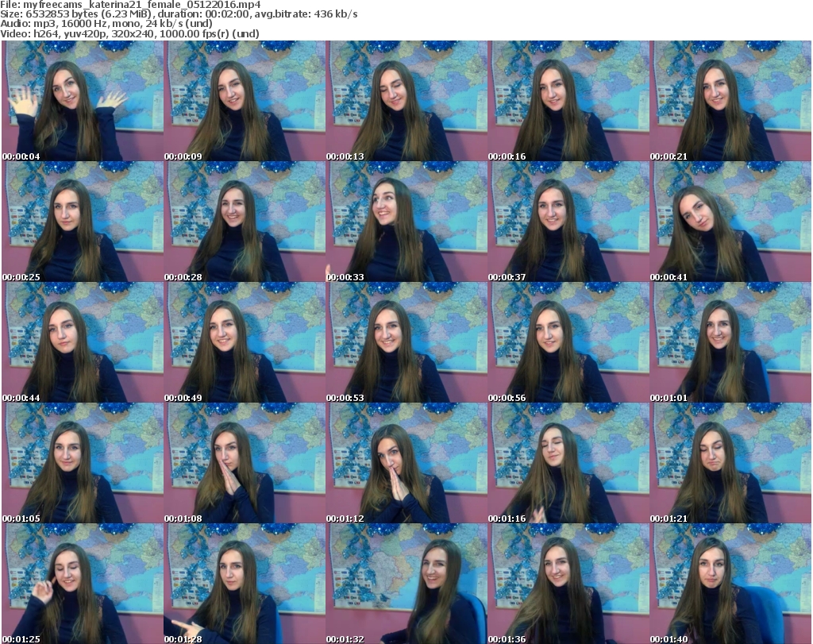Viewport: 813px width, 644px height.
Task: Open the frame stamped 00:01:36
Action: (568, 584)
